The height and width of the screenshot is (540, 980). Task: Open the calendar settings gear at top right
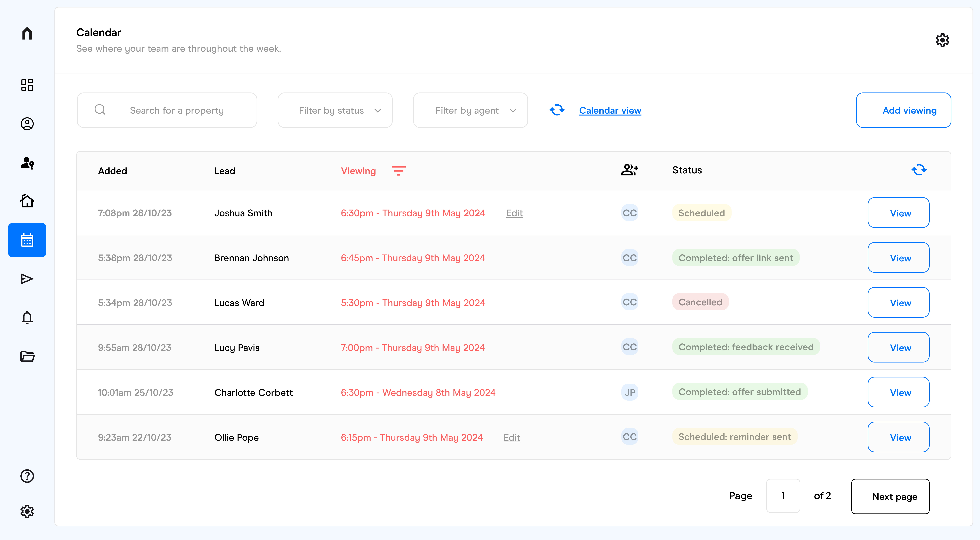[942, 40]
